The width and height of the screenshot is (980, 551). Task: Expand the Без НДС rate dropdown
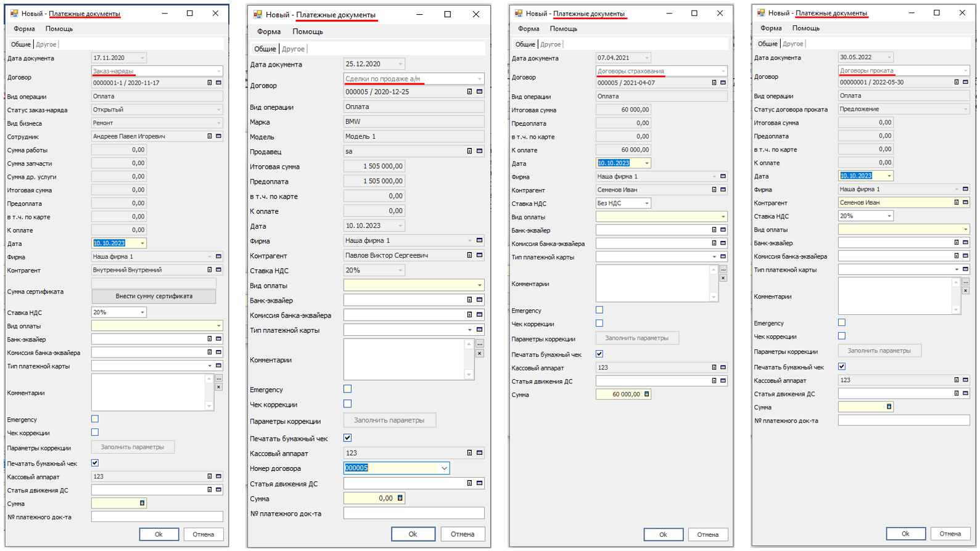pos(646,203)
